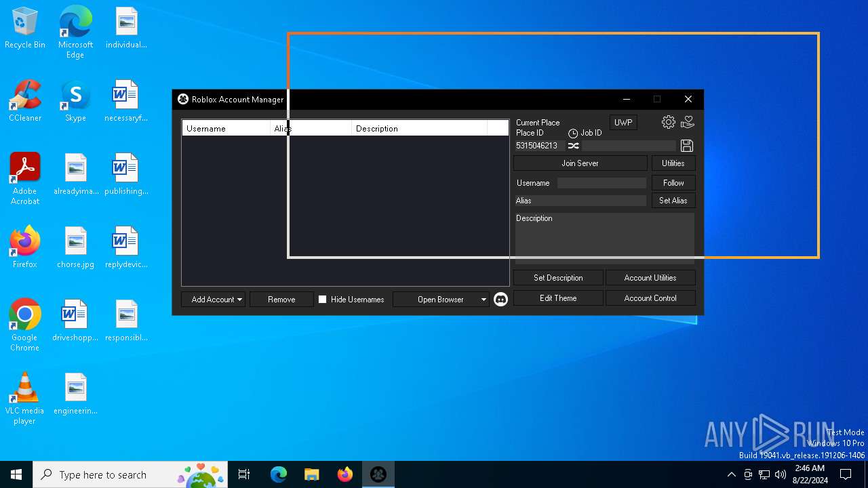Viewport: 868px width, 488px height.
Task: Launch CCleaner desktop shortcut
Action: point(25,102)
